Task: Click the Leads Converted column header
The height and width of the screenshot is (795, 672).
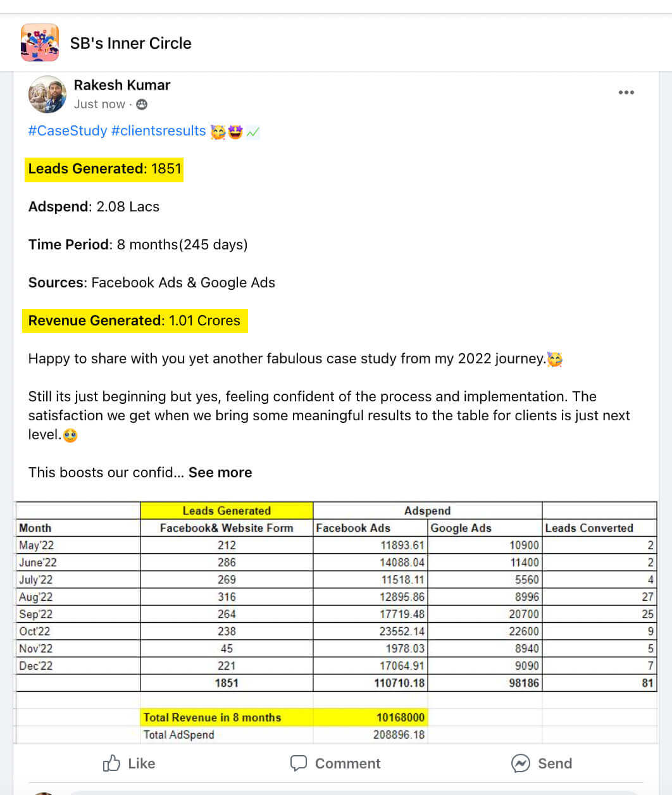Action: [588, 528]
